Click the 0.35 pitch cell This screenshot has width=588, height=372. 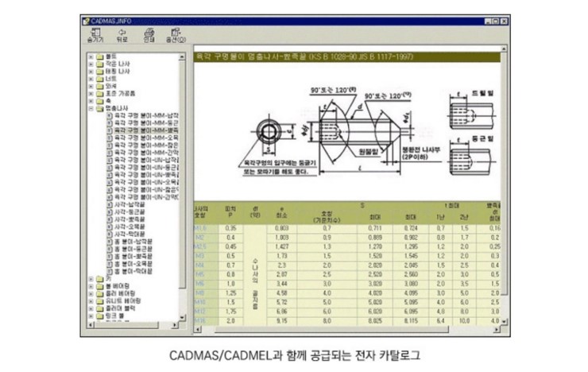[230, 228]
